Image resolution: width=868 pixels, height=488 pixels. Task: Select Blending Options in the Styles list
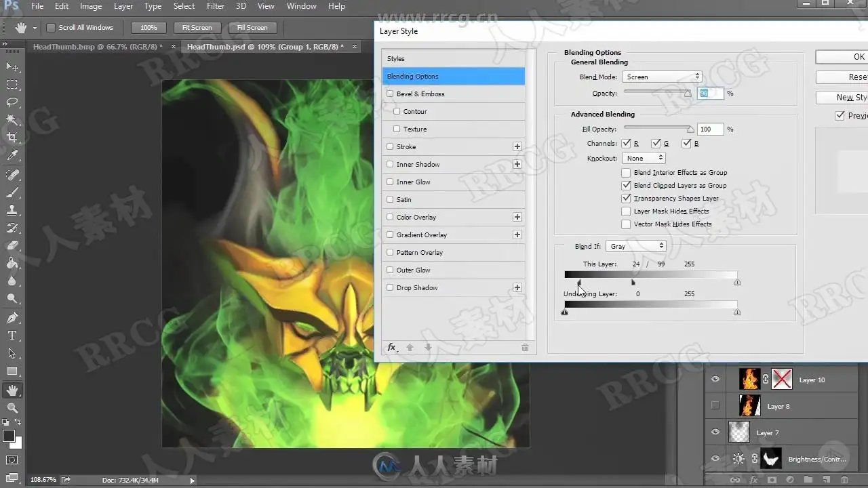(x=453, y=76)
